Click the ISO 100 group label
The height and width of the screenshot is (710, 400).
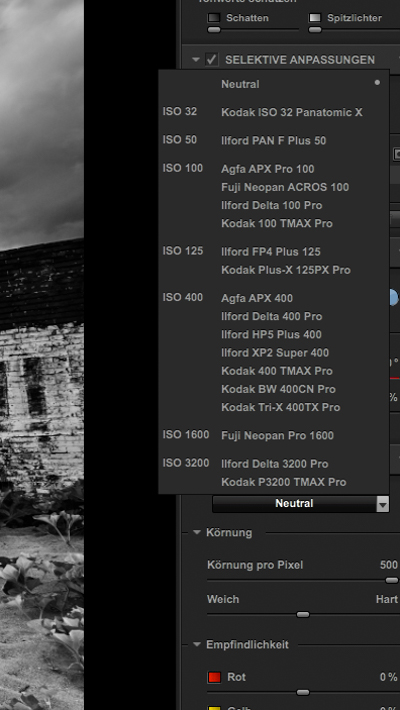pyautogui.click(x=183, y=168)
